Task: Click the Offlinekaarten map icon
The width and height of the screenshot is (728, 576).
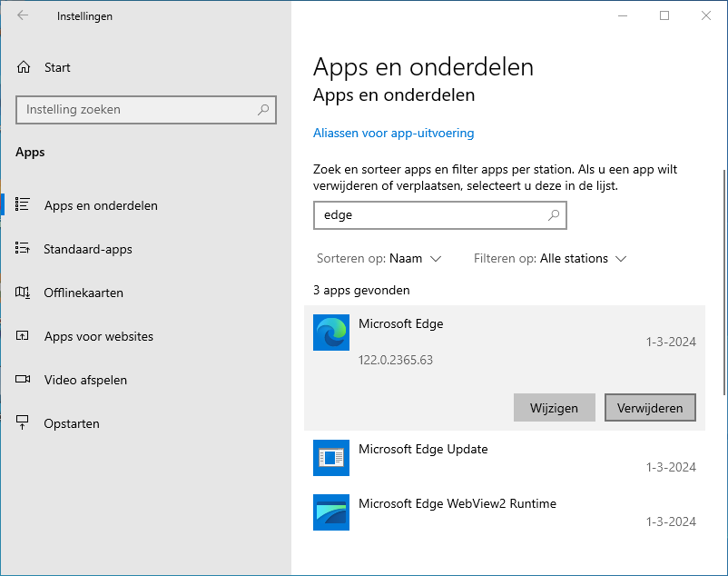Action: 24,293
